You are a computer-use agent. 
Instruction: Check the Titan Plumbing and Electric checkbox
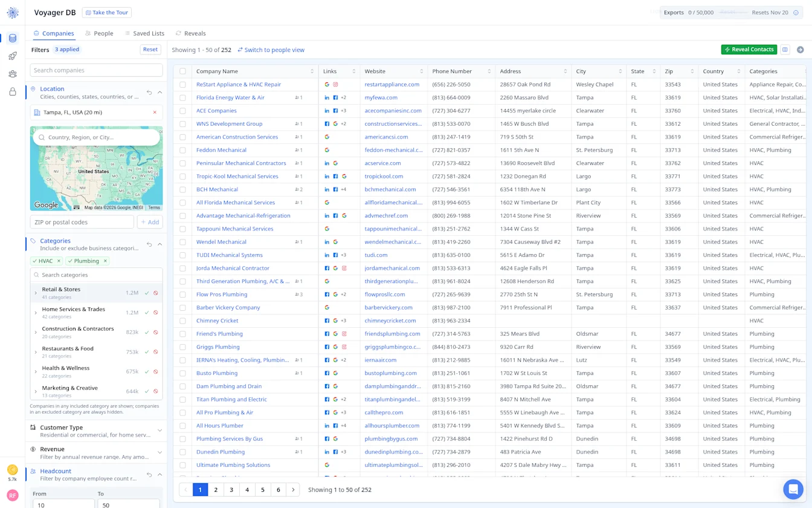183,400
